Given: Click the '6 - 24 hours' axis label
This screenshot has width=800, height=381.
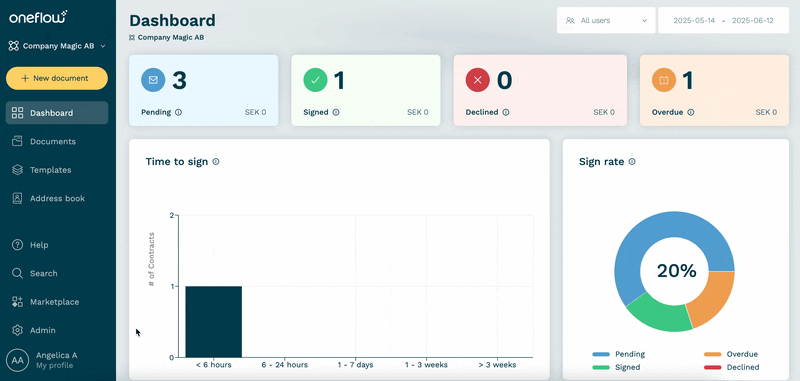Looking at the screenshot, I should pos(285,365).
